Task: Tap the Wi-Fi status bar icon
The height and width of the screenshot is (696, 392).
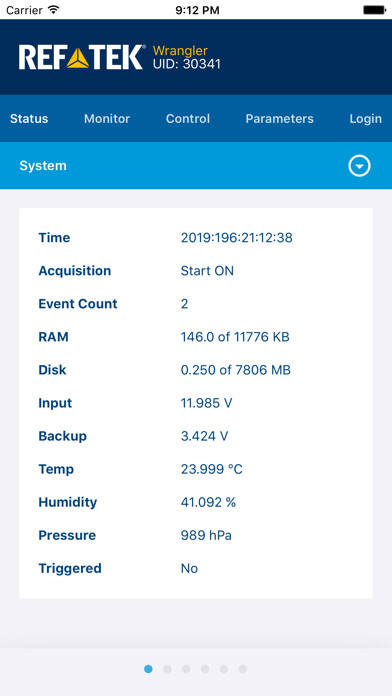Action: tap(54, 9)
